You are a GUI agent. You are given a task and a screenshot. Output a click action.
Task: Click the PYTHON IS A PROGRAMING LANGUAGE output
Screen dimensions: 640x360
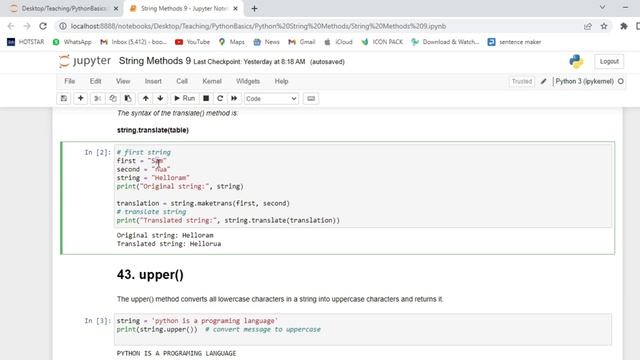click(176, 353)
